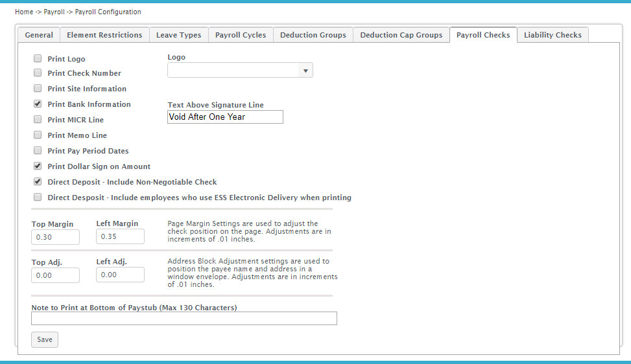
Task: Click the Print Memo Line label
Action: click(x=77, y=135)
